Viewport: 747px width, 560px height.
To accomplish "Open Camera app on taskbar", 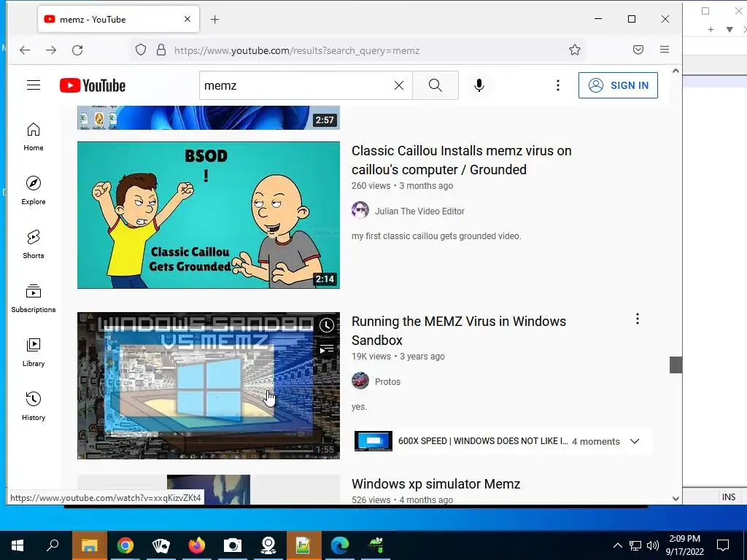I will coord(233,545).
